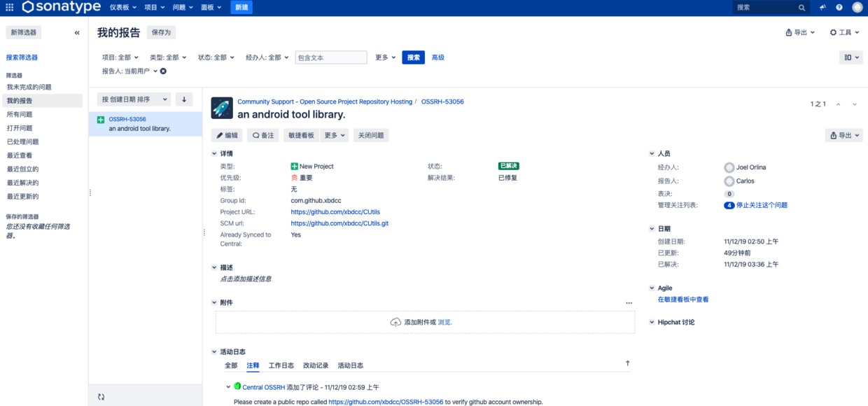
Task: Open the issue 更多 actions dropdown
Action: [334, 136]
